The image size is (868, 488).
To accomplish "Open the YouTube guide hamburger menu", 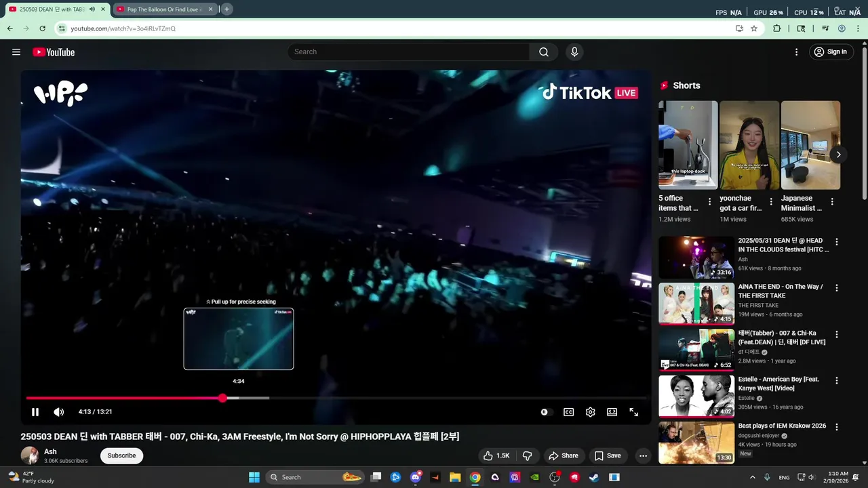I will click(x=16, y=52).
